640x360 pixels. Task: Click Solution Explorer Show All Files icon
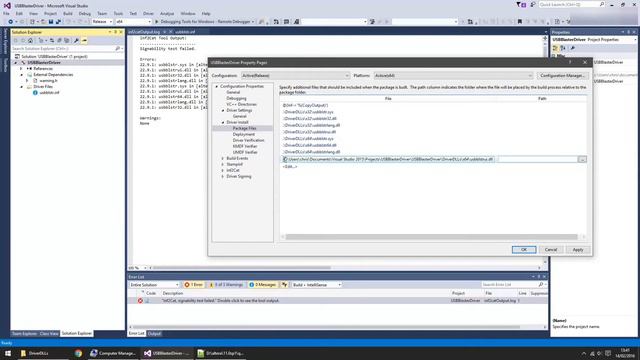67,40
